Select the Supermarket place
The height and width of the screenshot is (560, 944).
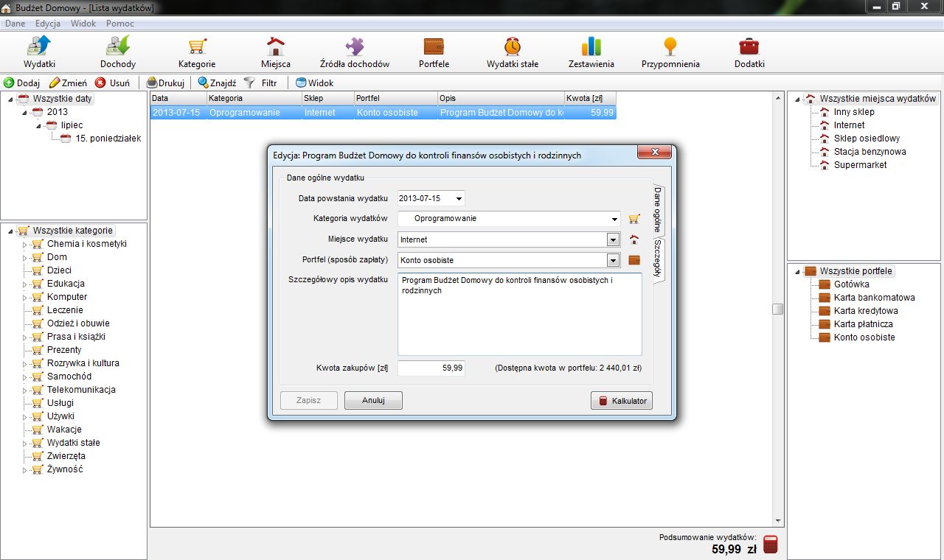pos(860,165)
